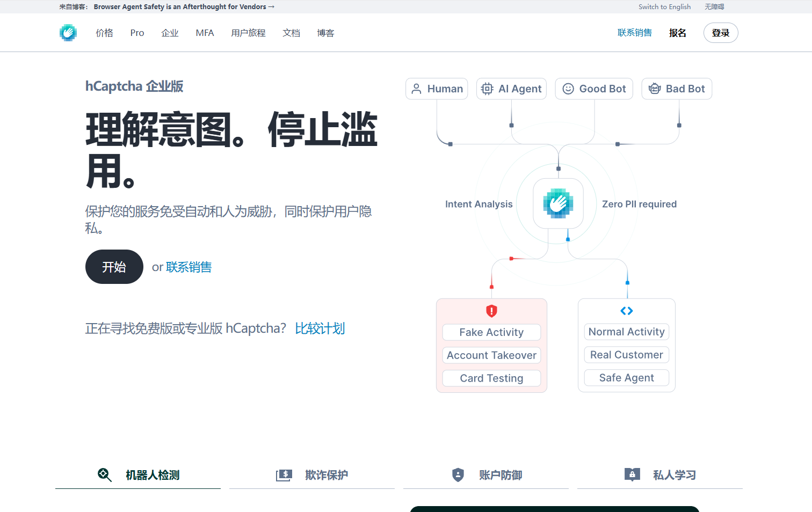Click the red shield alert icon

[491, 311]
